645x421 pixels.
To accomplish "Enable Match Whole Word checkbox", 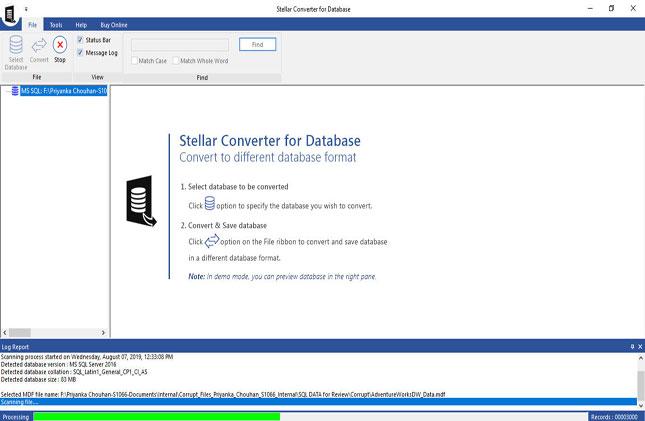I will 176,60.
